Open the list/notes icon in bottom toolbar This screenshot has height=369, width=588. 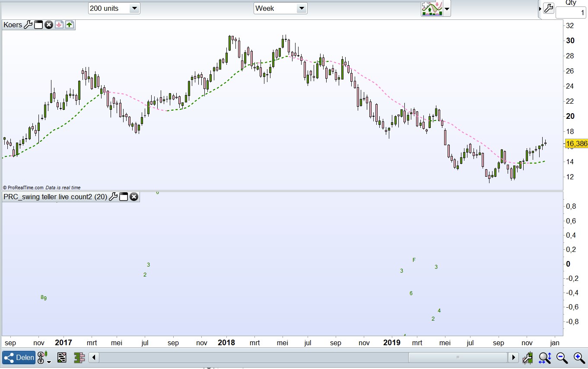[x=61, y=357]
